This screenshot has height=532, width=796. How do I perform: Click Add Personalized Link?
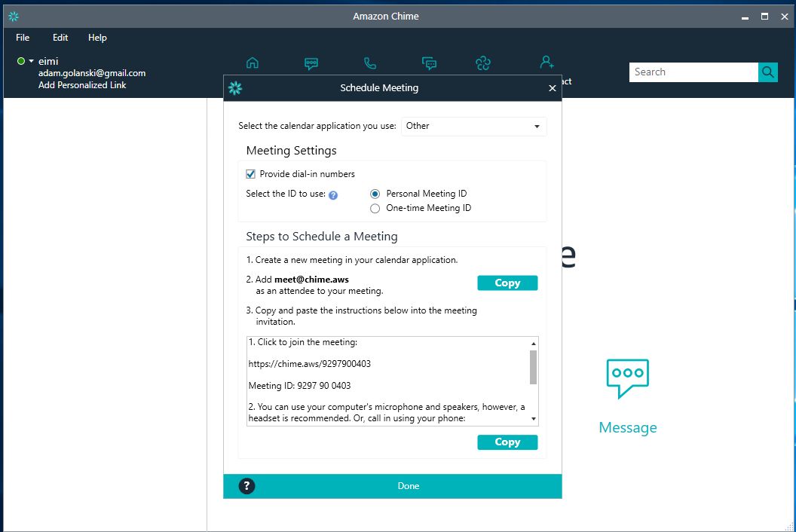click(x=82, y=85)
